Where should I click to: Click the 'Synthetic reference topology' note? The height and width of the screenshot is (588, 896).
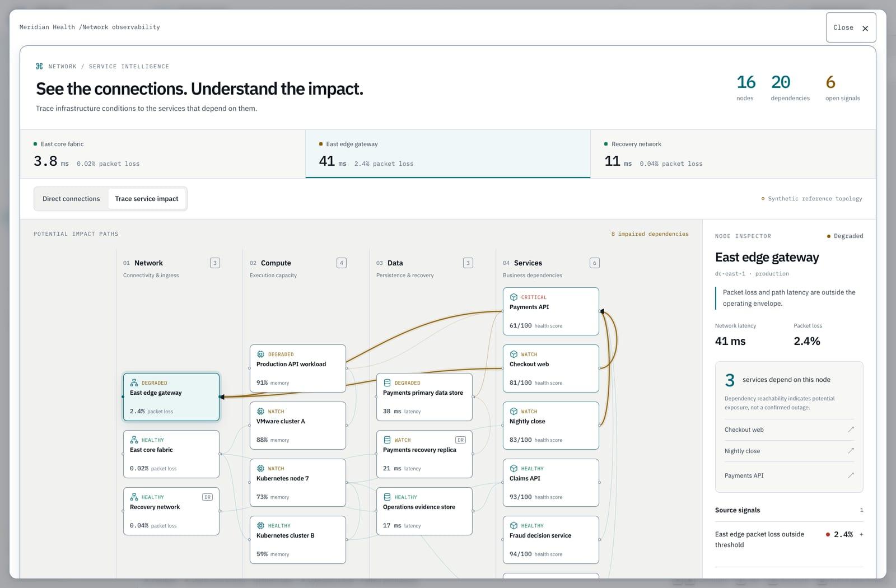pyautogui.click(x=812, y=198)
